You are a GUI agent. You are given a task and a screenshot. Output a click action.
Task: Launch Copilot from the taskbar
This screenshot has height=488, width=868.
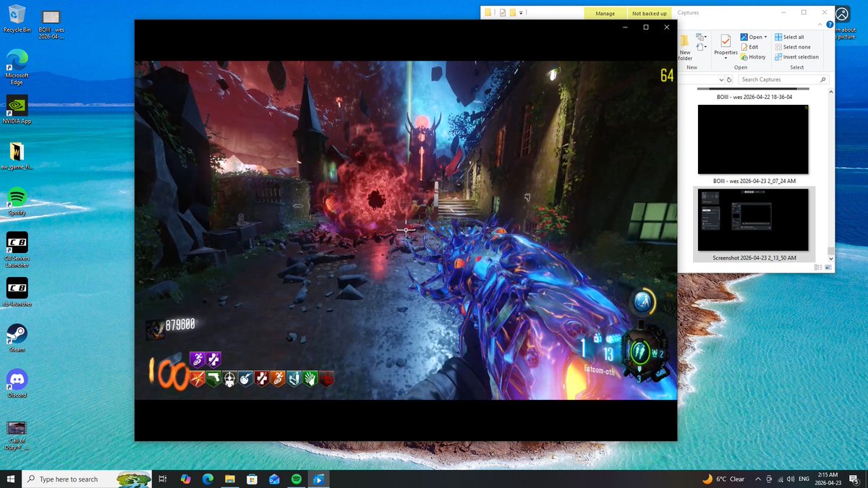pos(185,479)
